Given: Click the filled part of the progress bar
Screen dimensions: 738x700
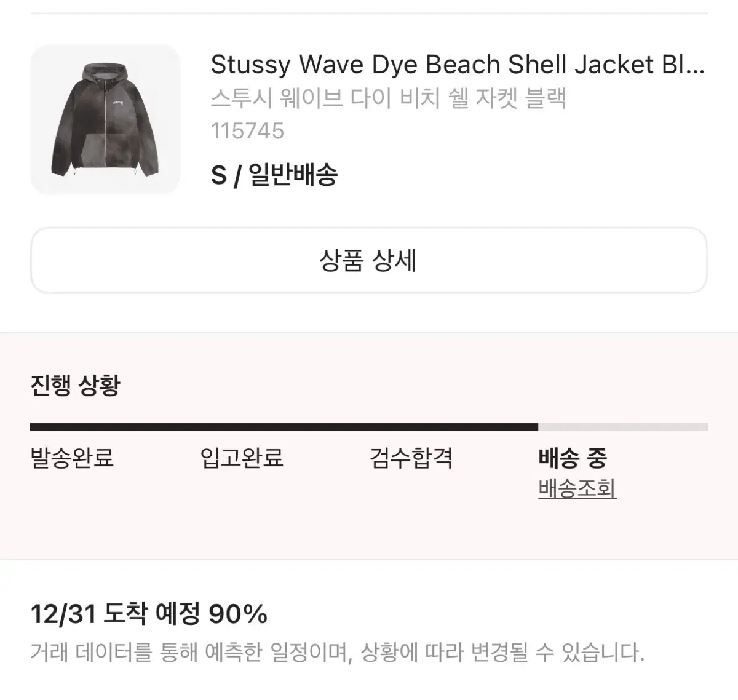Looking at the screenshot, I should click(284, 427).
